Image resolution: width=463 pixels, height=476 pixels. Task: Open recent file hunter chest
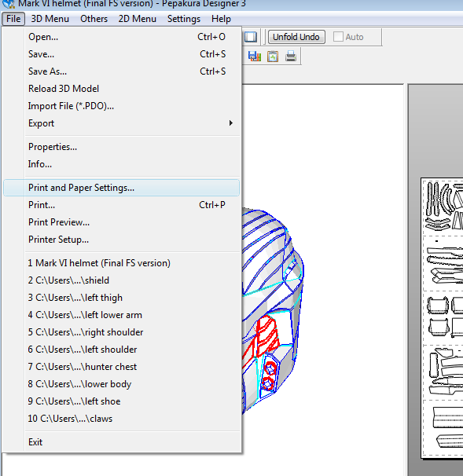pyautogui.click(x=122, y=367)
